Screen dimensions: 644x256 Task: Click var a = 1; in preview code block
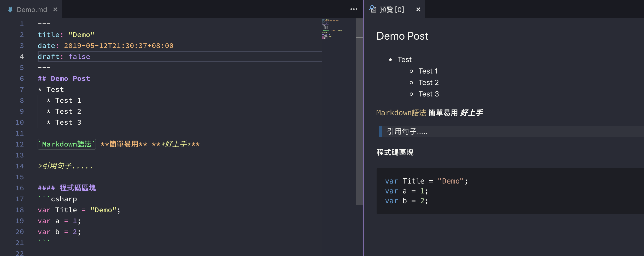[407, 191]
